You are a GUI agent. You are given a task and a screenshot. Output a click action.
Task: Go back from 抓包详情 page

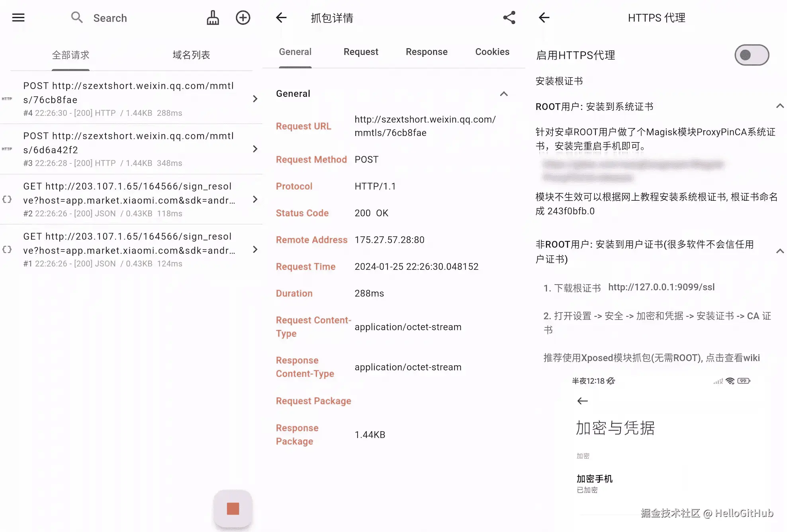pyautogui.click(x=281, y=18)
